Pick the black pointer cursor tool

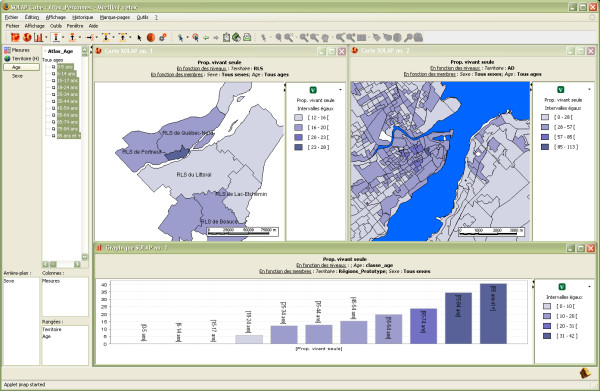139,37
